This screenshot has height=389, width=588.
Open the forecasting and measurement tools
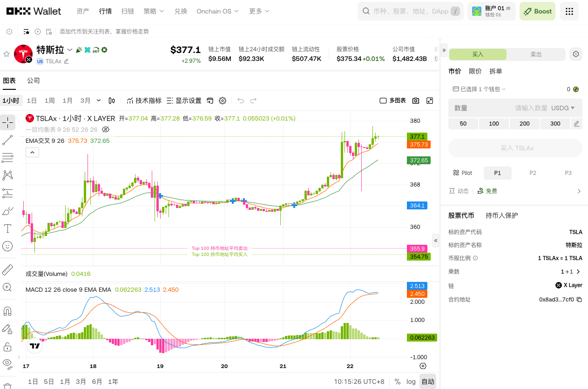click(x=7, y=193)
